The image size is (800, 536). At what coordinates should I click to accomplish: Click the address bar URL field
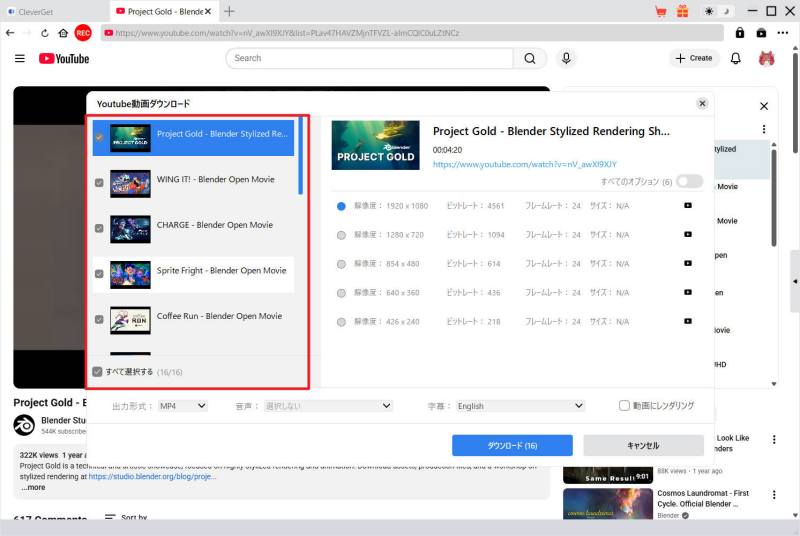[412, 33]
